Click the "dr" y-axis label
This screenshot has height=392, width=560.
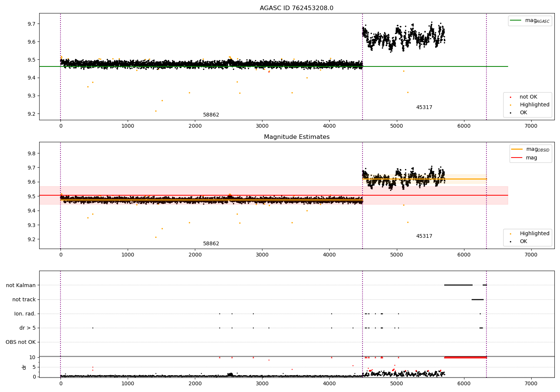click(x=24, y=367)
